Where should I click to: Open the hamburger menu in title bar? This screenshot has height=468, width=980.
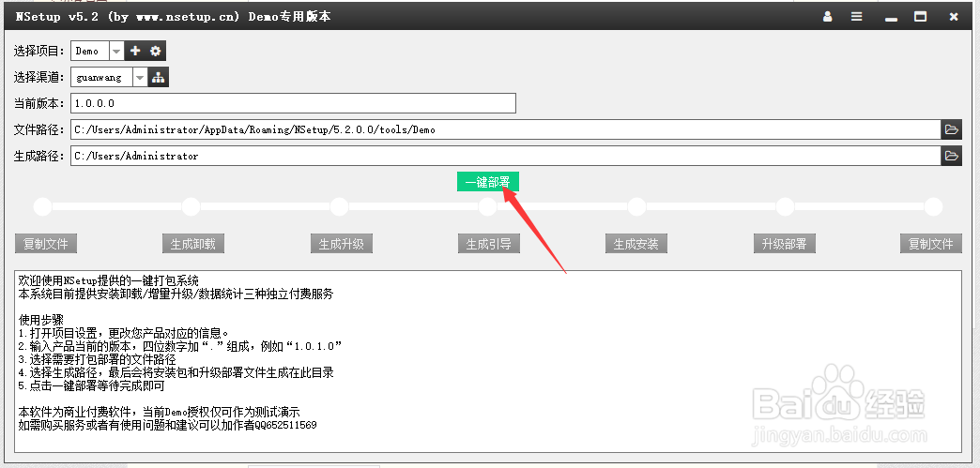(x=856, y=17)
